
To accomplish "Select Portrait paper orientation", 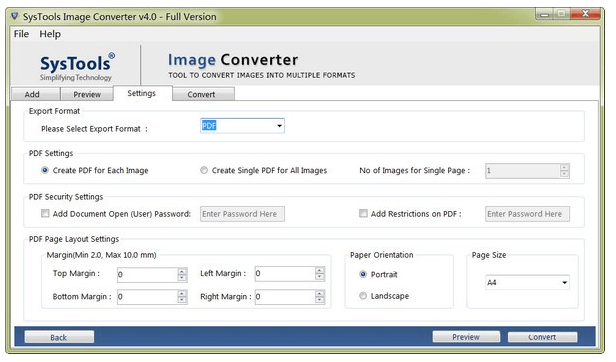I will (378, 274).
